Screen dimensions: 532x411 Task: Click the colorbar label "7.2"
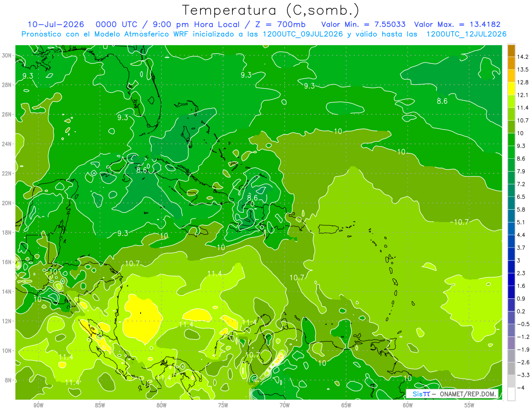coord(522,184)
